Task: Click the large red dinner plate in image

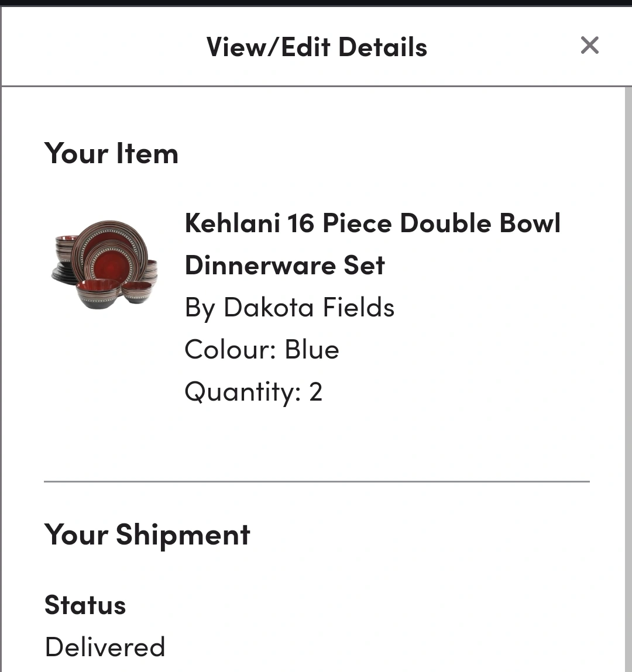Action: (110, 254)
